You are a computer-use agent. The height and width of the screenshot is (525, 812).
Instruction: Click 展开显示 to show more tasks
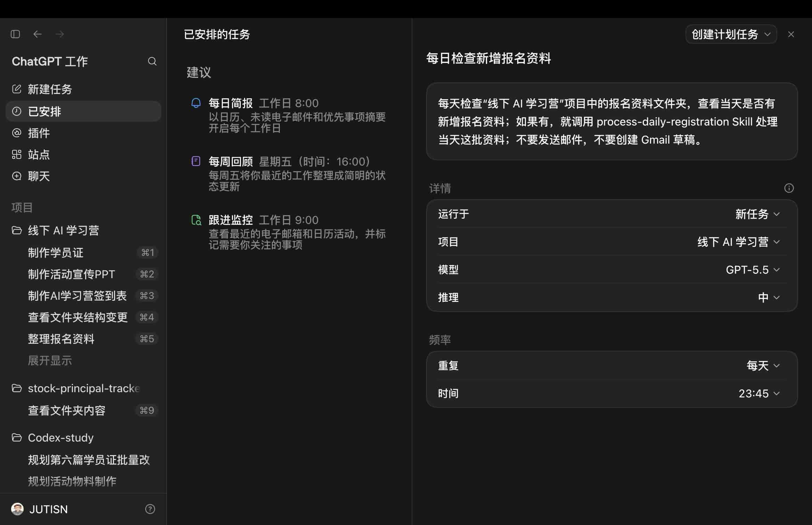[50, 360]
